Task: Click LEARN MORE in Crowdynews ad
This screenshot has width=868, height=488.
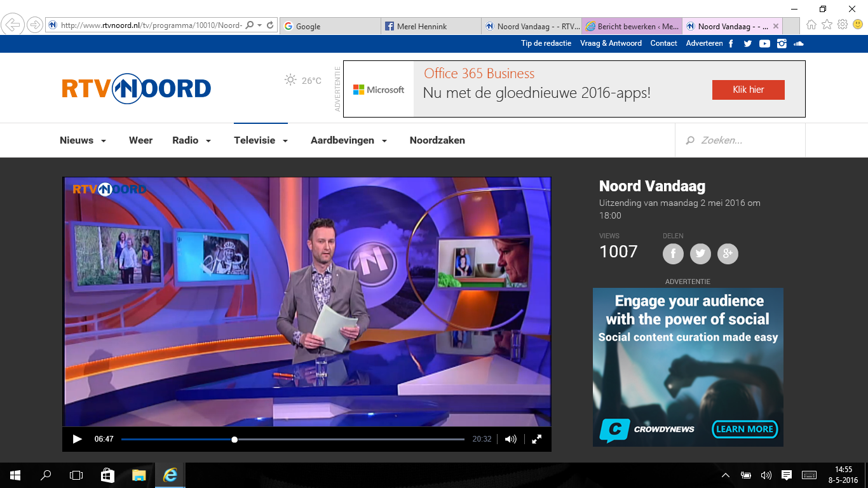Action: coord(745,429)
